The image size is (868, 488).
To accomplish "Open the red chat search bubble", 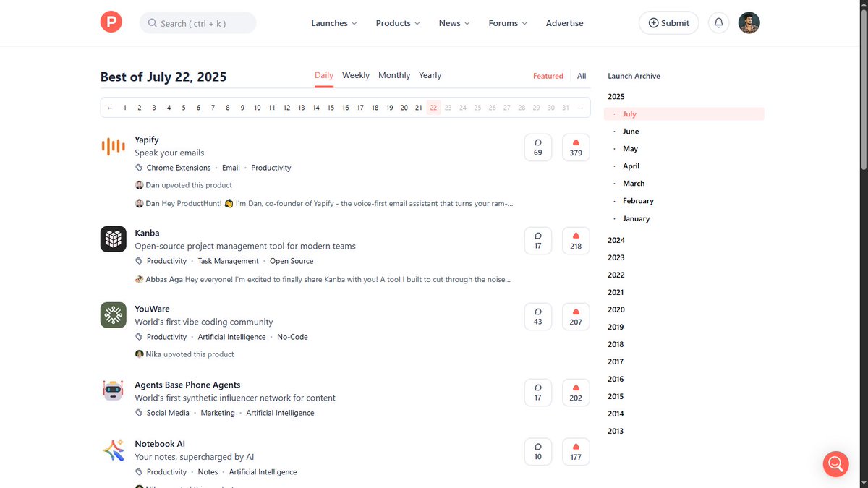I will [x=835, y=463].
